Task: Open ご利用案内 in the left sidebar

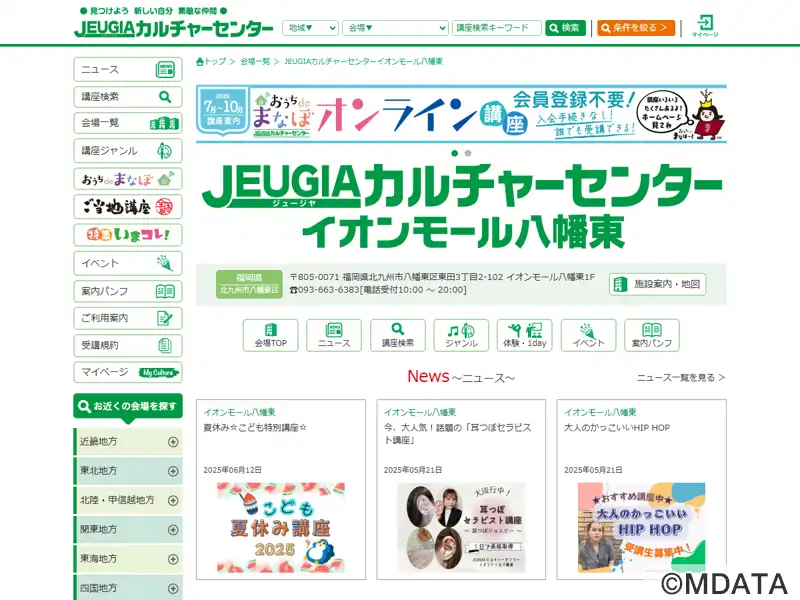Action: pos(128,318)
